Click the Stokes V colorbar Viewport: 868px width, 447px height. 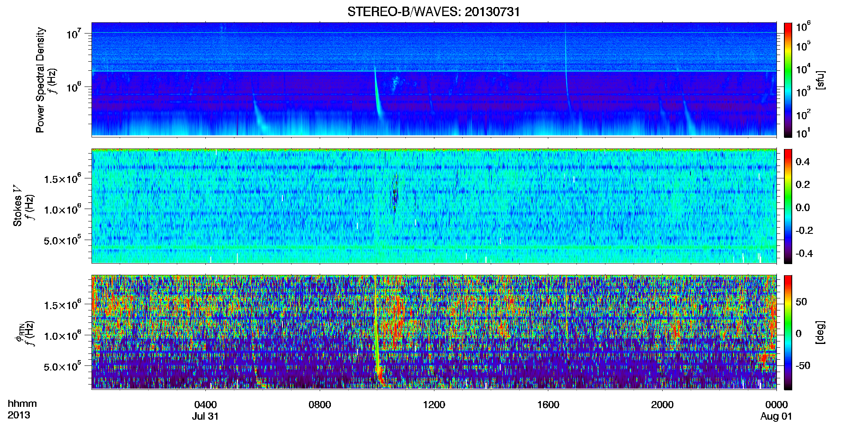[x=788, y=206]
